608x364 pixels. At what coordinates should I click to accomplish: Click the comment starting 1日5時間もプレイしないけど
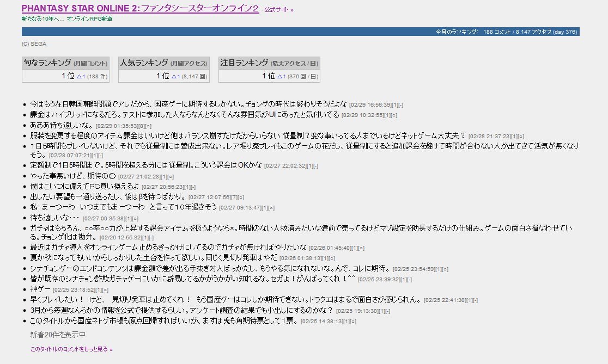tap(305, 150)
